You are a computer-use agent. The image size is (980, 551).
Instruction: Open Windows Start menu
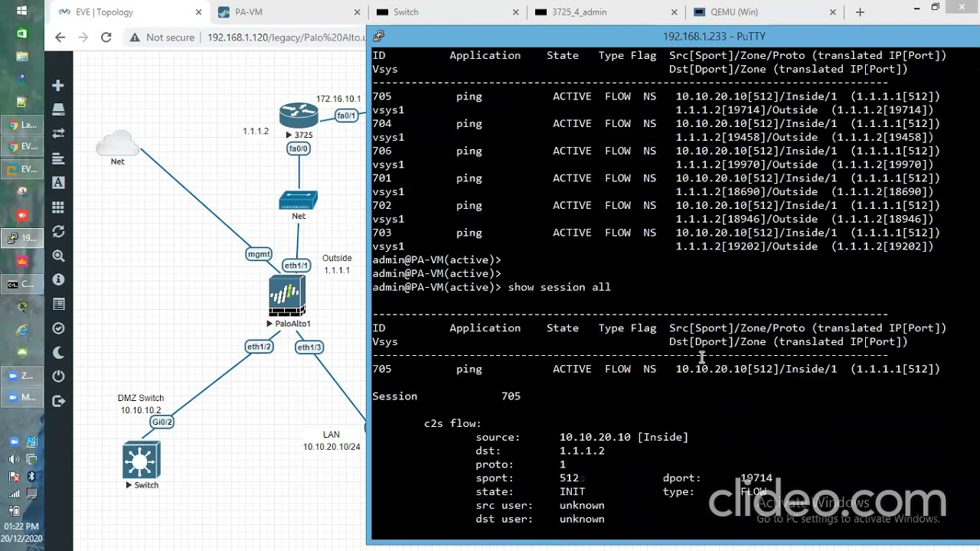21,11
